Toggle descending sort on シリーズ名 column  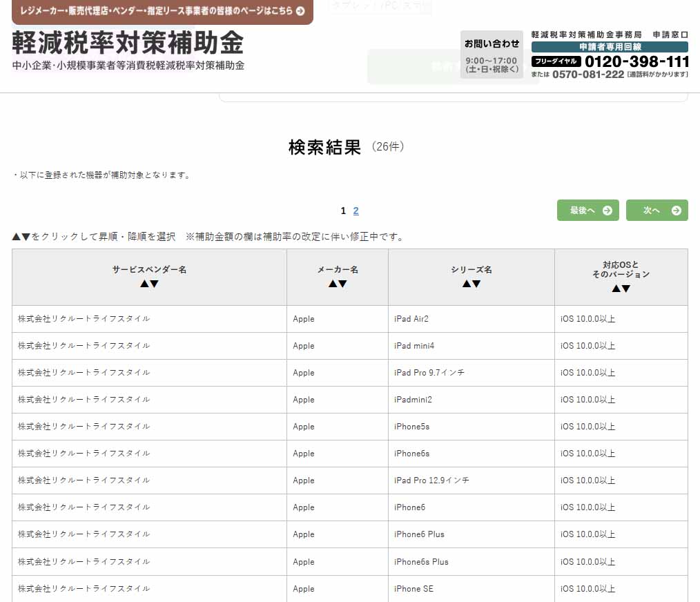[476, 283]
